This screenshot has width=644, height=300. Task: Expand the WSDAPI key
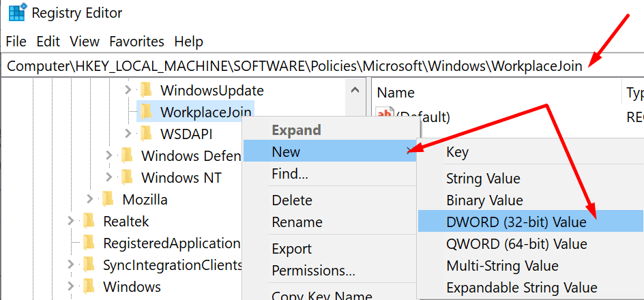coord(128,134)
